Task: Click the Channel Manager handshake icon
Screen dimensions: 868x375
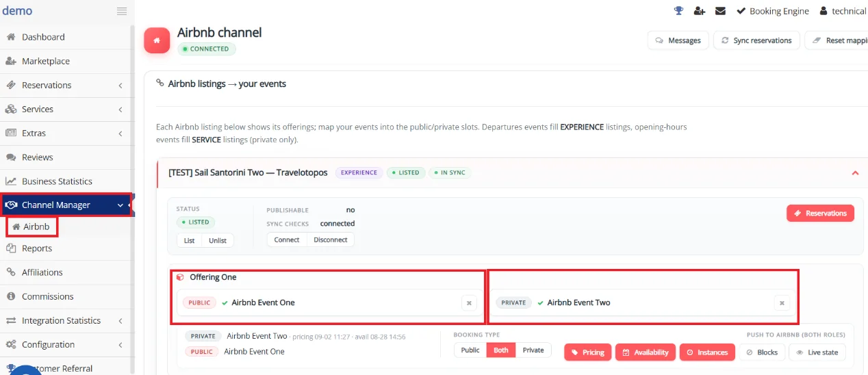Action: coord(11,205)
